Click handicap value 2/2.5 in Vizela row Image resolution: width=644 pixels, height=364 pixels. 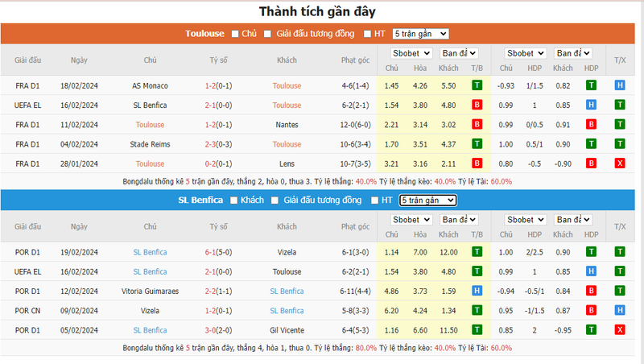pos(535,252)
